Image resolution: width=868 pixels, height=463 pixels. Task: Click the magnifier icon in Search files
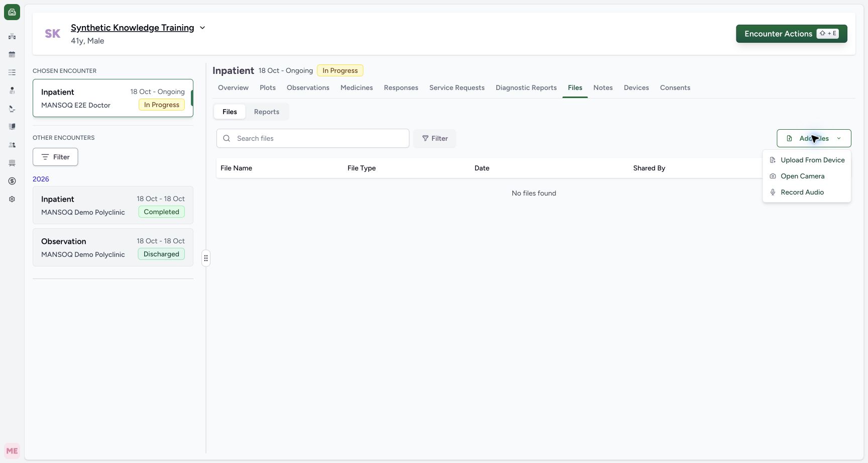tap(227, 138)
